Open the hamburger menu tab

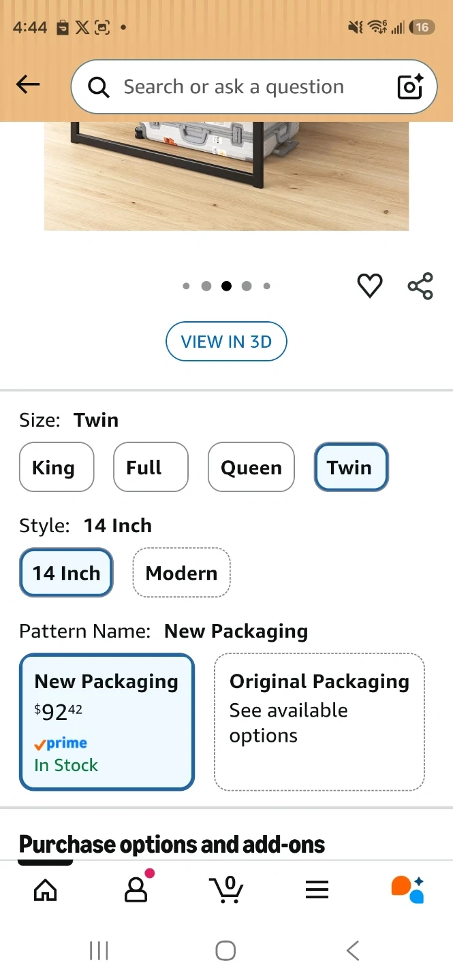click(x=317, y=889)
